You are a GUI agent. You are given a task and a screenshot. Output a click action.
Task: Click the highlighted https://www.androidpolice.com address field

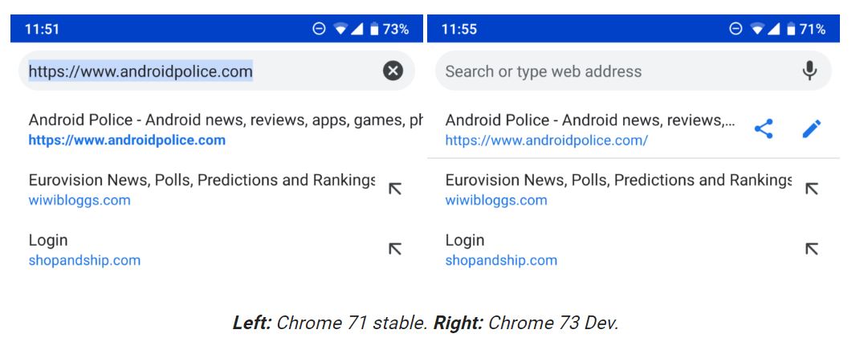point(141,71)
